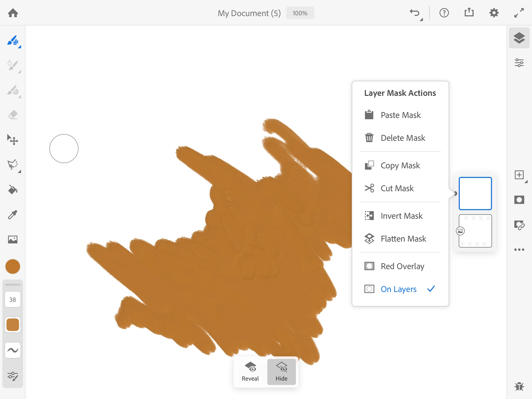Open the place image tool
This screenshot has width=532, height=399.
[13, 239]
